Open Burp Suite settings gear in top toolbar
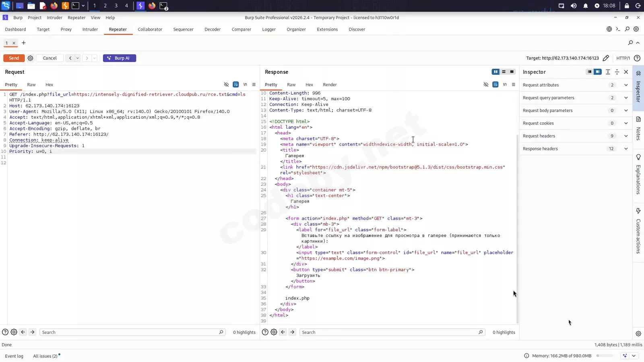This screenshot has height=362, width=644. [x=636, y=29]
